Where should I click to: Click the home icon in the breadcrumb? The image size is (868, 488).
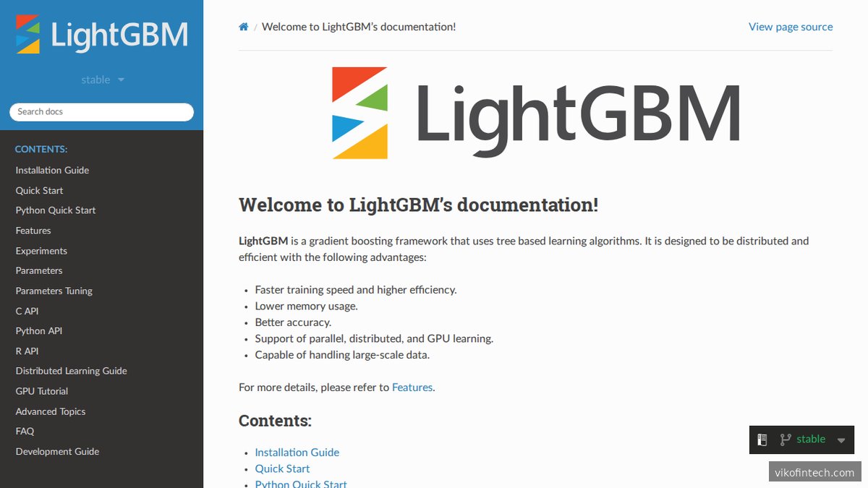(x=243, y=26)
